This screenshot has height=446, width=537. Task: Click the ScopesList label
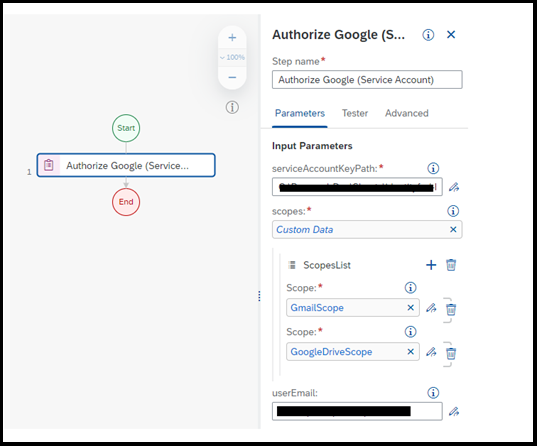(327, 265)
